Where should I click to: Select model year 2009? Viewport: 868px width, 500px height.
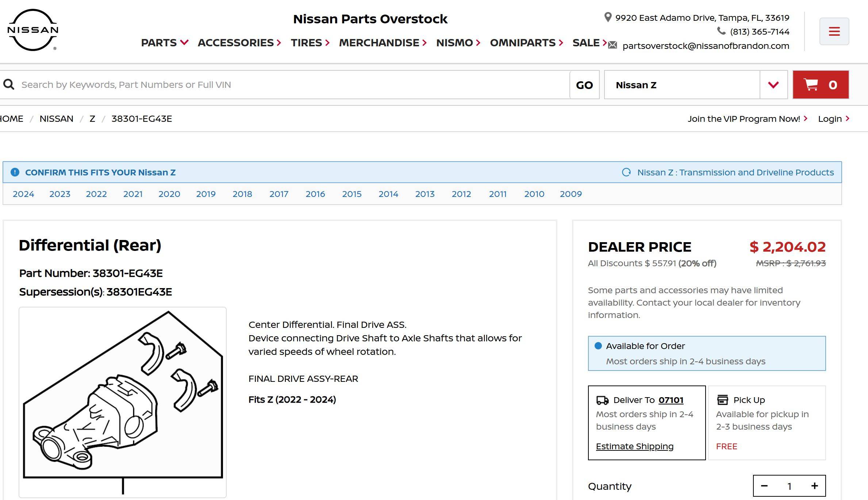click(x=571, y=194)
